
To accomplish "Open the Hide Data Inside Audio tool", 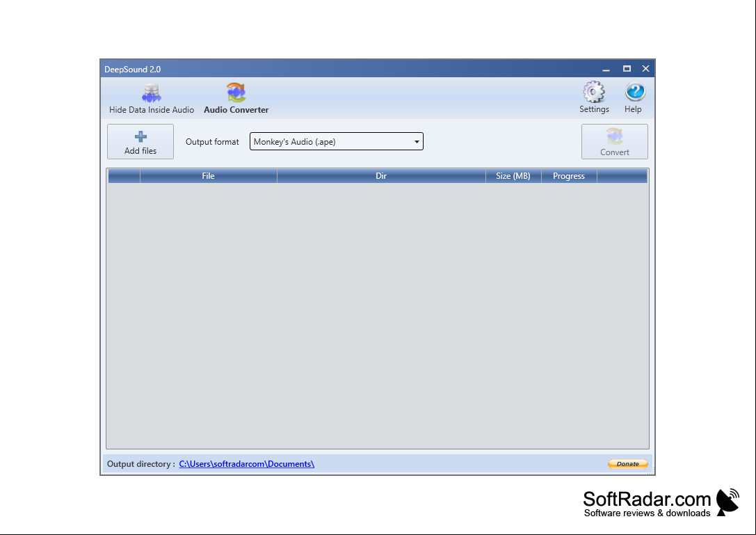I will (x=152, y=99).
